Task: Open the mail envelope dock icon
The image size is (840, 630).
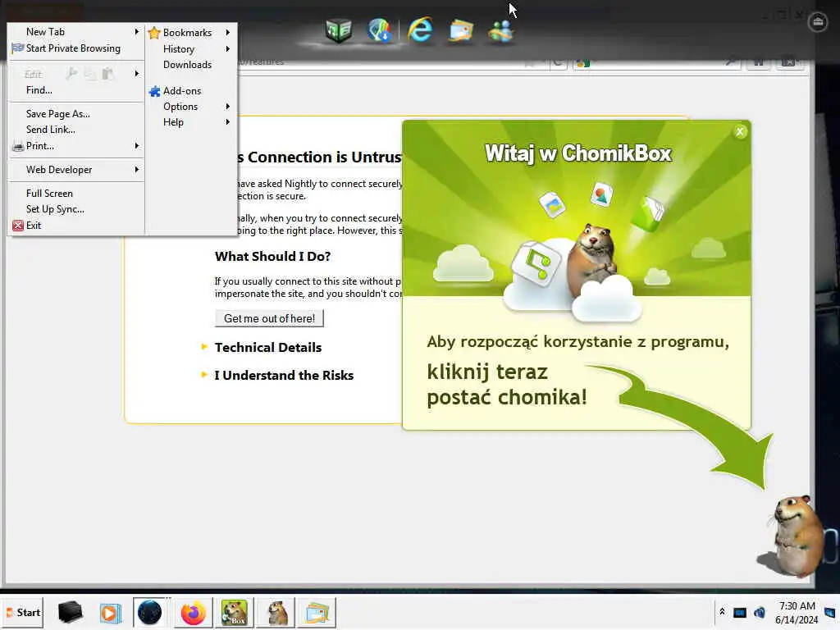Action: coord(461,30)
